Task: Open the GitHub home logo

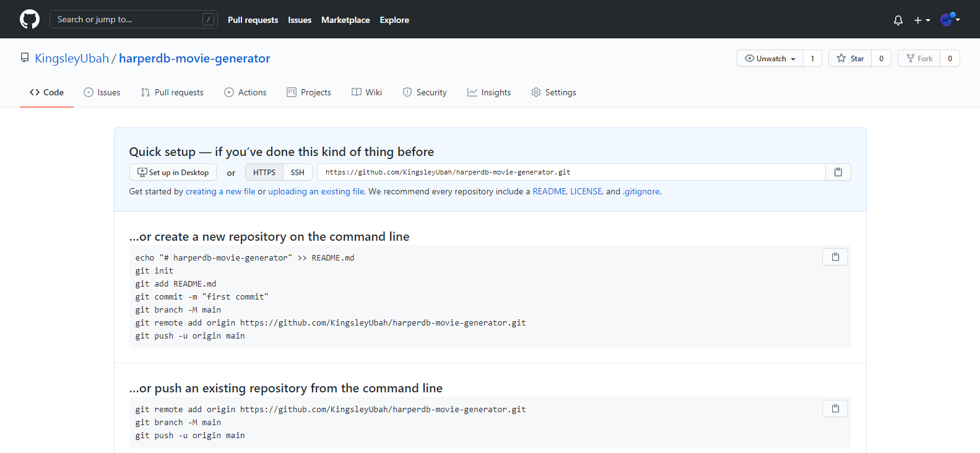Action: (x=30, y=19)
